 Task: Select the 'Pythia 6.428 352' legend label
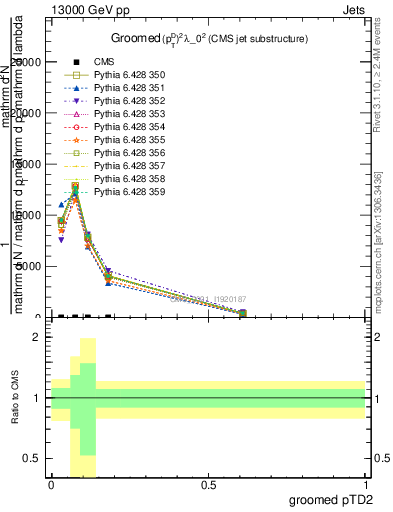(x=130, y=101)
